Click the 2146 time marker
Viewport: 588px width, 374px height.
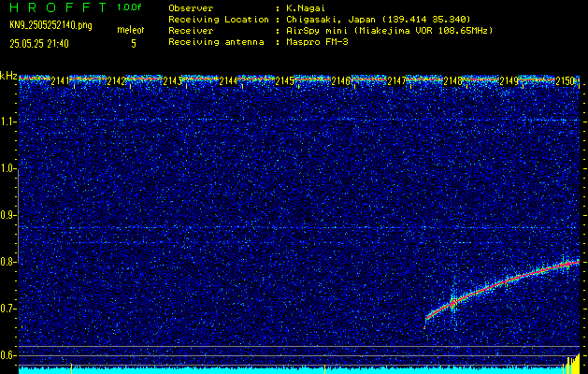340,80
